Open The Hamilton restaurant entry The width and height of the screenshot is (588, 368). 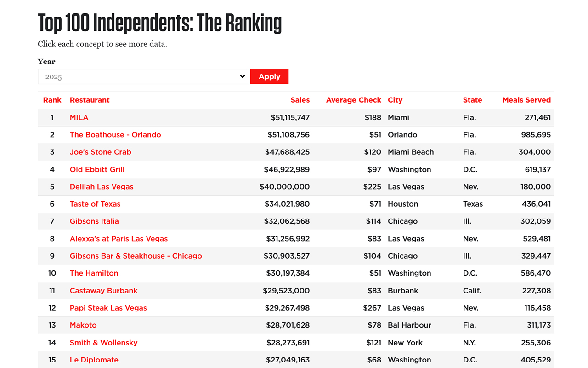pos(94,273)
